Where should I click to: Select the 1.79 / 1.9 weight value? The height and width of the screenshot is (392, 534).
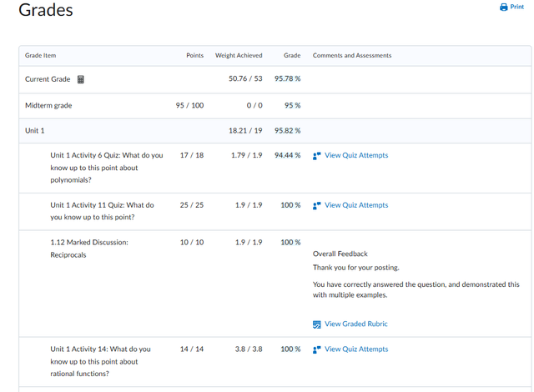pos(247,155)
